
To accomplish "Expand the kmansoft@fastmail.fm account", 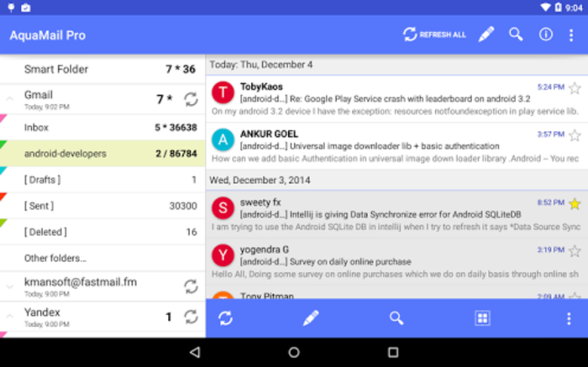I will (9, 286).
